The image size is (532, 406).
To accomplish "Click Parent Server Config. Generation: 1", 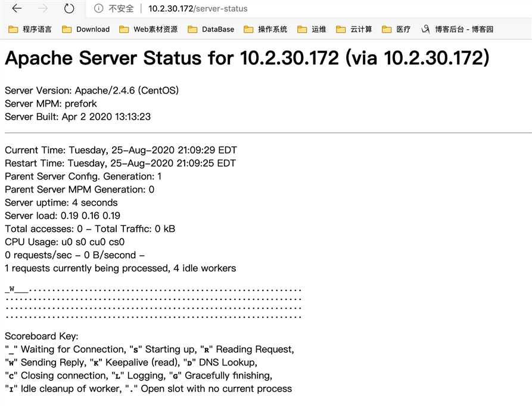I will [x=83, y=176].
